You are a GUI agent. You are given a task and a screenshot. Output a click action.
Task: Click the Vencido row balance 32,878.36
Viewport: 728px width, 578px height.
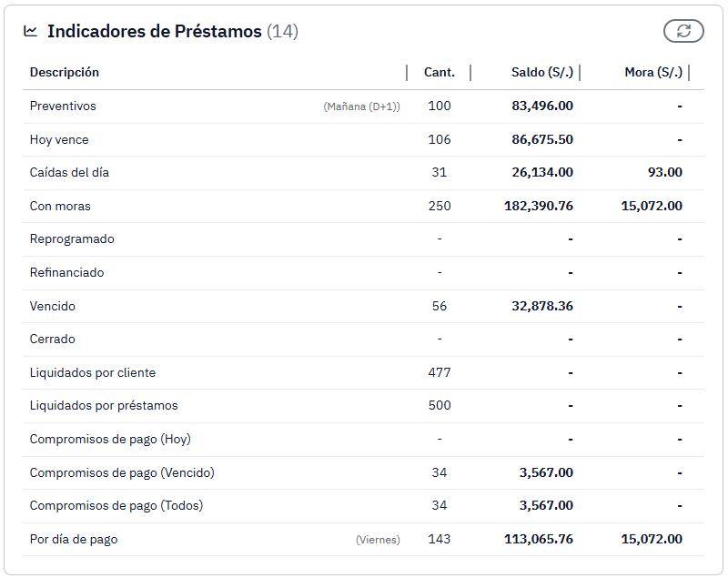541,306
